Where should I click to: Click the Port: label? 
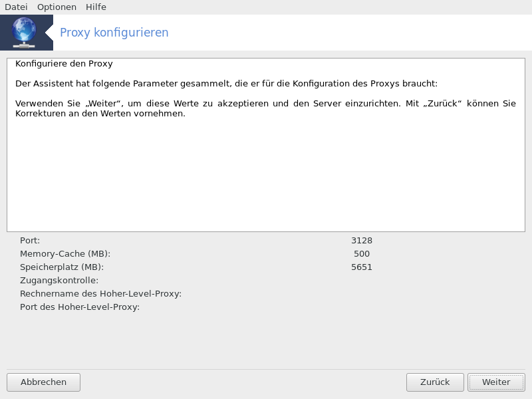tap(30, 241)
